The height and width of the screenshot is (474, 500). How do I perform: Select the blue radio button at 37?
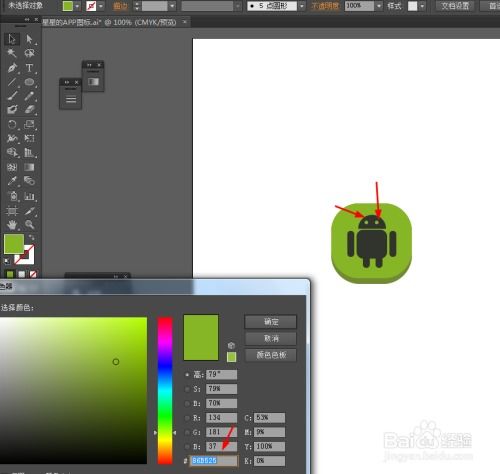tap(187, 446)
